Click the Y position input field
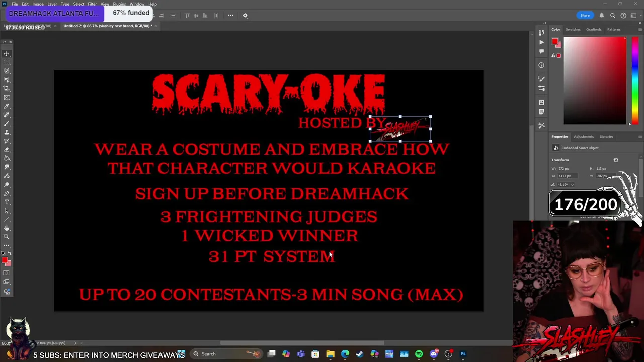 click(606, 176)
